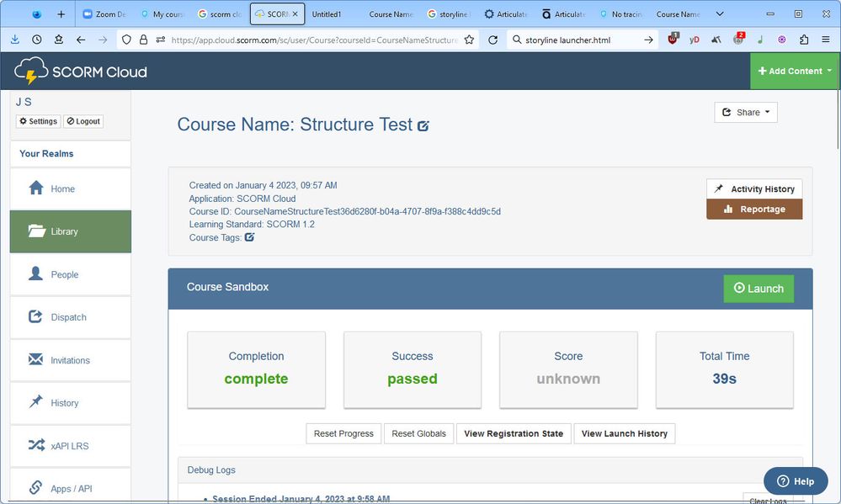Switch to the No tracing browser tab
841x504 pixels.
(x=620, y=14)
